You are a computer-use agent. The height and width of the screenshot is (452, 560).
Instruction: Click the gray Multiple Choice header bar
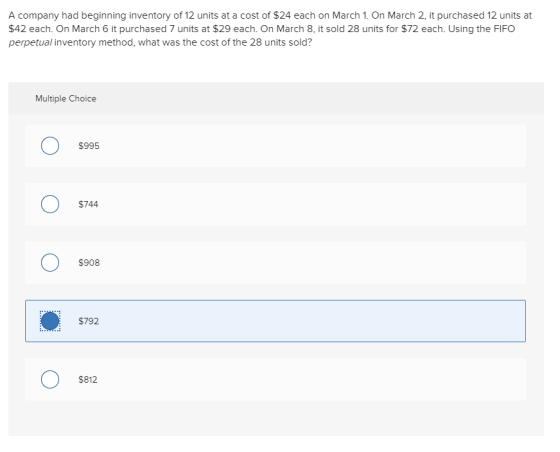[x=276, y=98]
